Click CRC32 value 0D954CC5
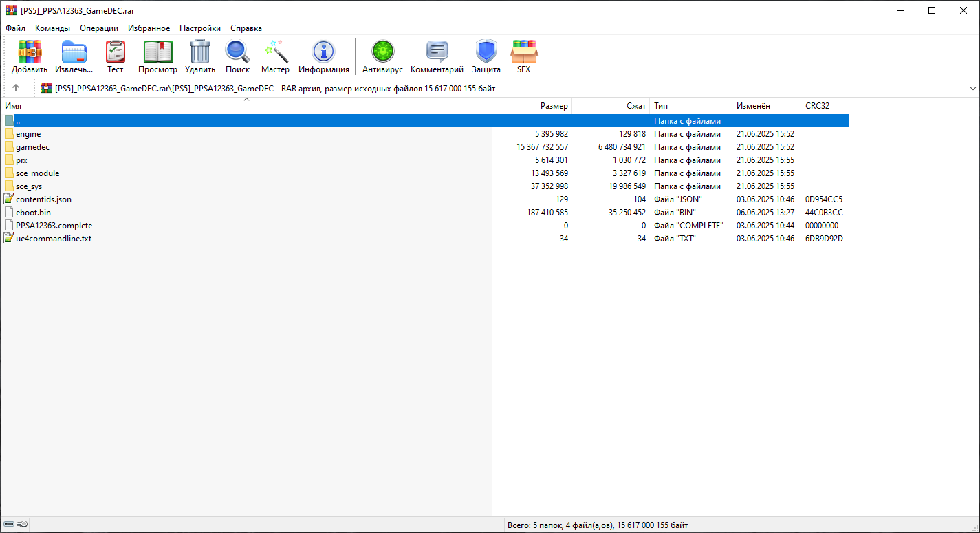980x533 pixels. (x=824, y=199)
